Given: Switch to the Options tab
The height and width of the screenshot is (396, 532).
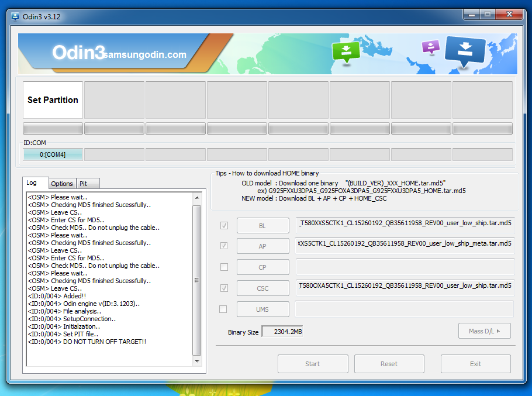Looking at the screenshot, I should click(61, 184).
